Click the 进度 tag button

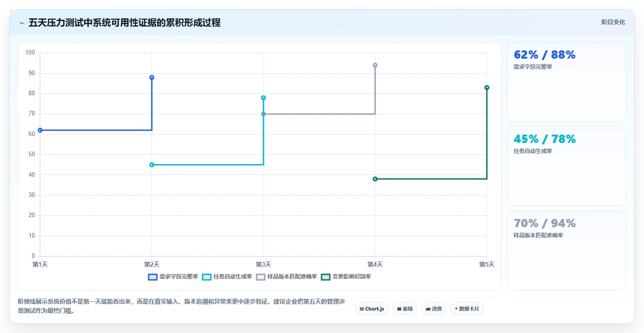[434, 309]
